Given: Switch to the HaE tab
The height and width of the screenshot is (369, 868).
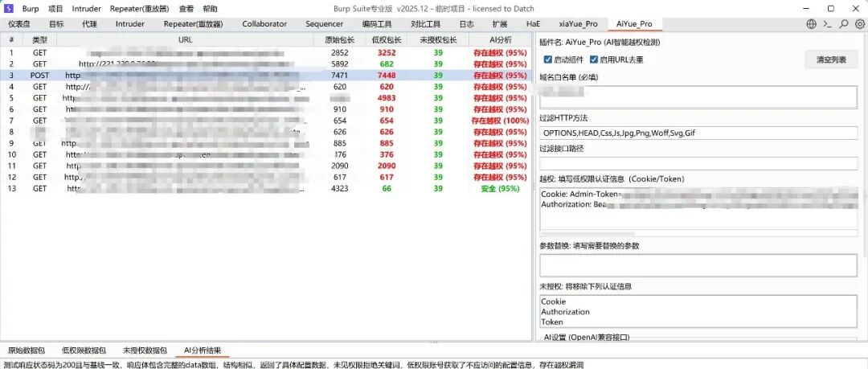Looking at the screenshot, I should [533, 24].
